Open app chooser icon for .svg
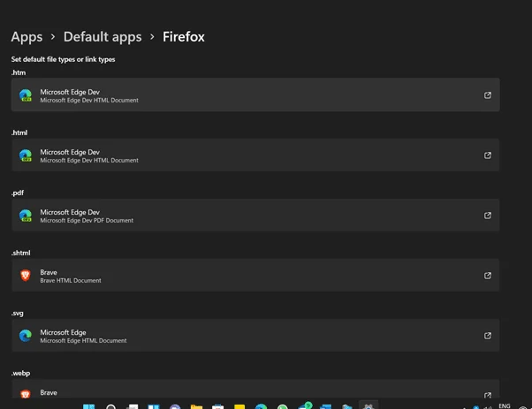This screenshot has width=532, height=409. tap(488, 336)
